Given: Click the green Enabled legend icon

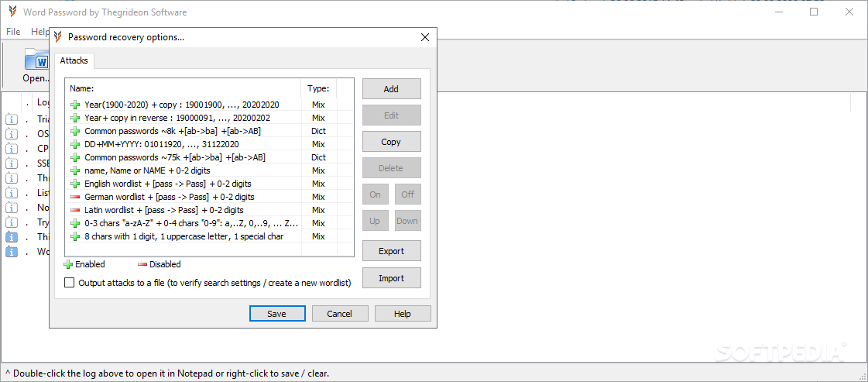Looking at the screenshot, I should (69, 265).
